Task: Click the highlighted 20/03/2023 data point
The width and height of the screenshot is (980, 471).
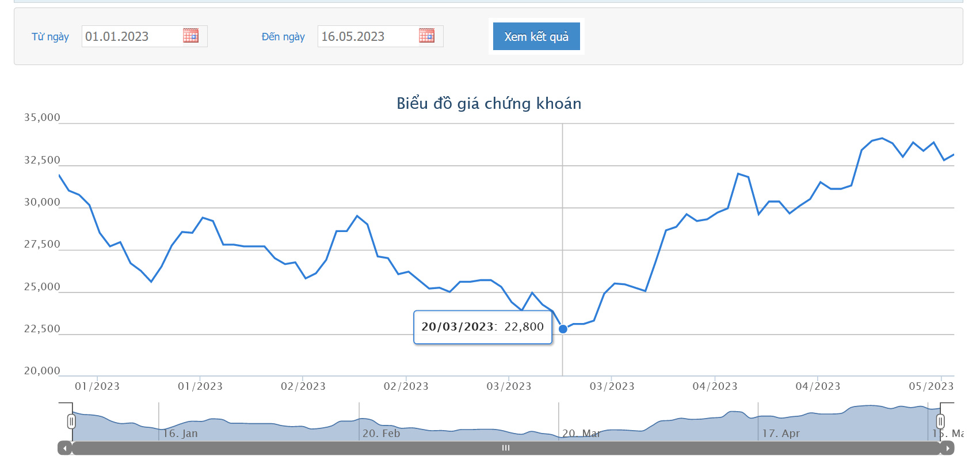Action: click(x=563, y=329)
